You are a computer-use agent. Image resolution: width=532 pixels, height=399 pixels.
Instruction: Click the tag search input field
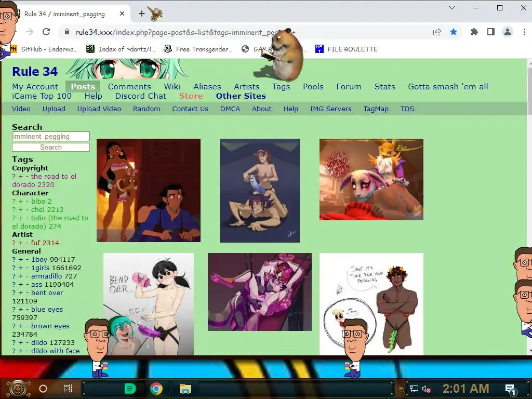51,137
